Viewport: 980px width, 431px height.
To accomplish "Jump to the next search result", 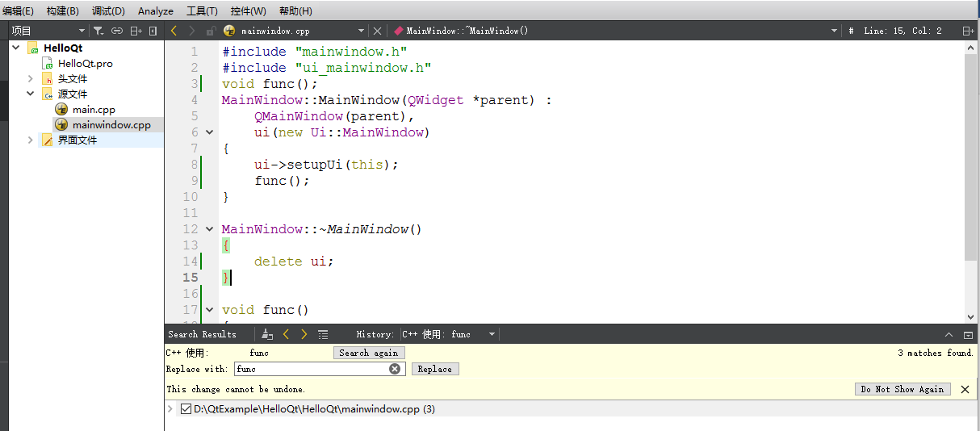I will pos(304,334).
